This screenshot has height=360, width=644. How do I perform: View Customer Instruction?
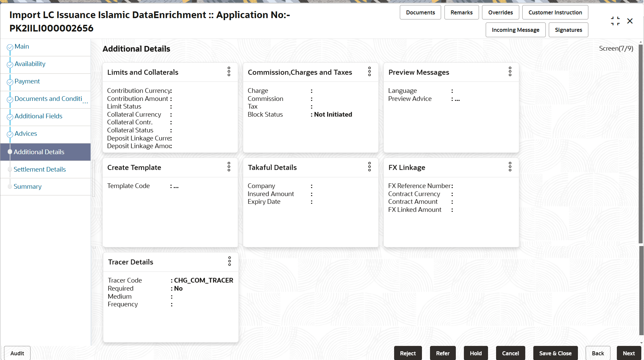pos(555,12)
